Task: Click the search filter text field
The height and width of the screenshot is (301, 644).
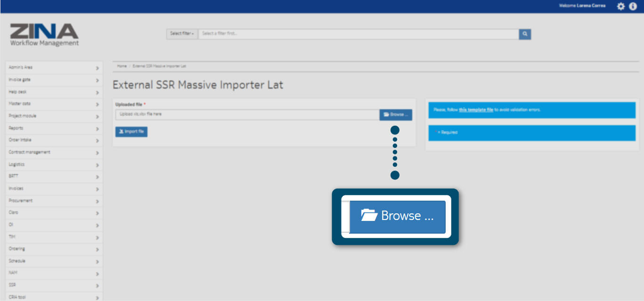Action: [358, 34]
